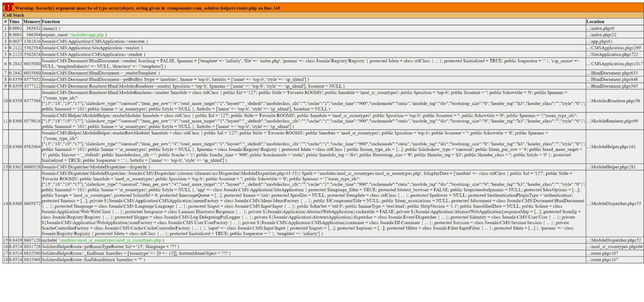
Task: Click the index.php:32 location cell
Action: pos(601,35)
